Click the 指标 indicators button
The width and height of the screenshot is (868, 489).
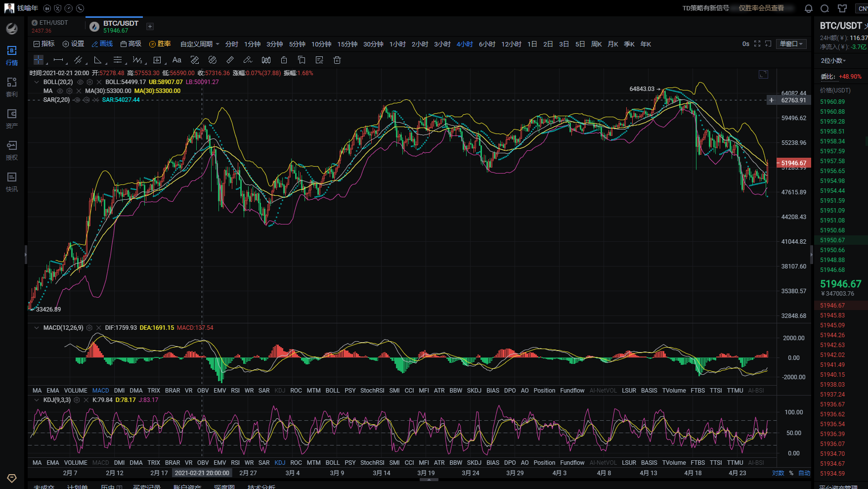point(44,44)
